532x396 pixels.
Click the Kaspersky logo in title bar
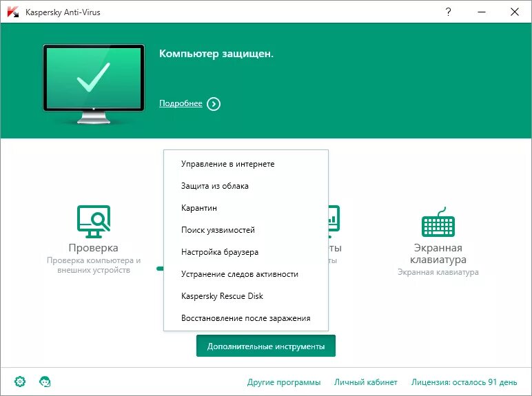pyautogui.click(x=13, y=12)
